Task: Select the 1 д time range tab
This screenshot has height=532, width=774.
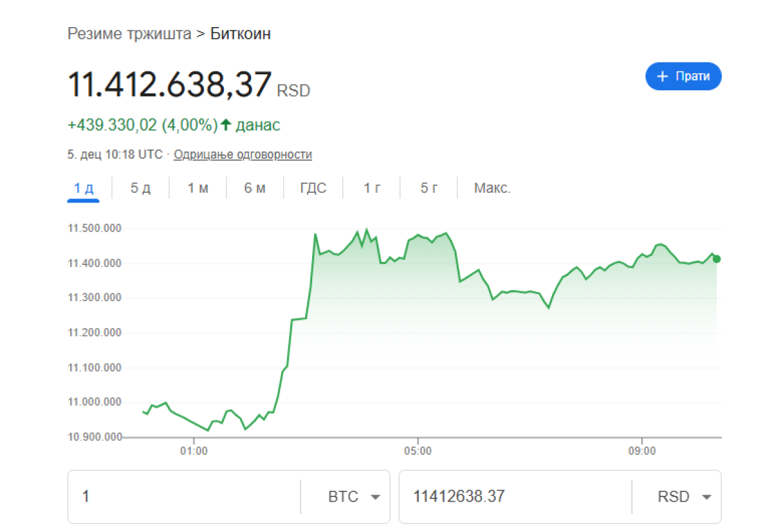Action: [84, 188]
